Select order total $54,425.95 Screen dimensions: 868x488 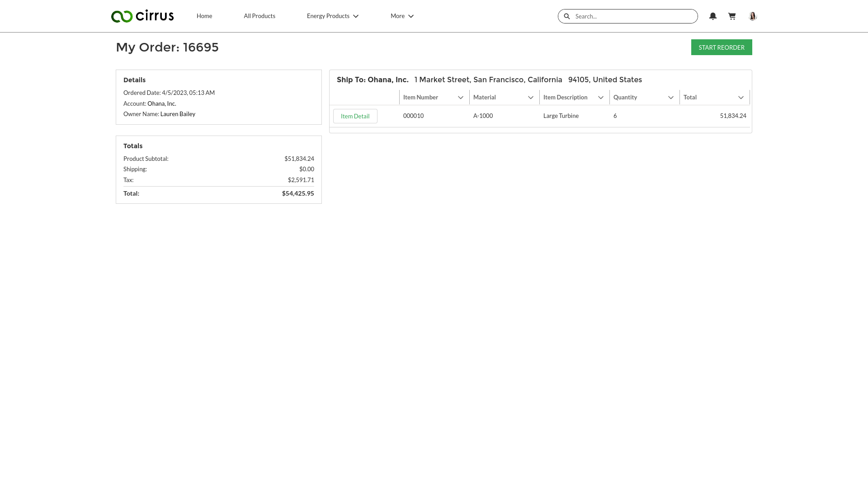(298, 193)
